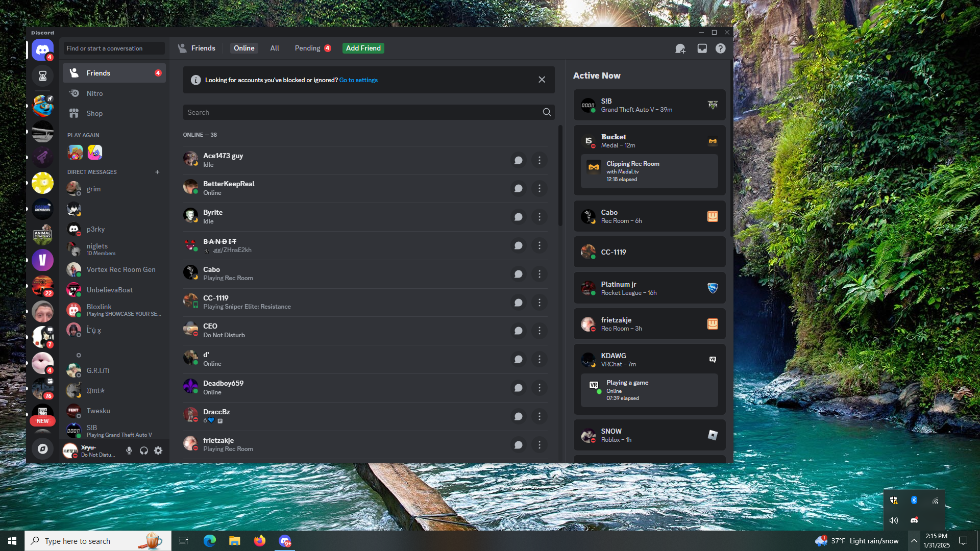This screenshot has width=980, height=551.
Task: Open the S!B Grand Theft Auto V card
Action: pyautogui.click(x=649, y=105)
